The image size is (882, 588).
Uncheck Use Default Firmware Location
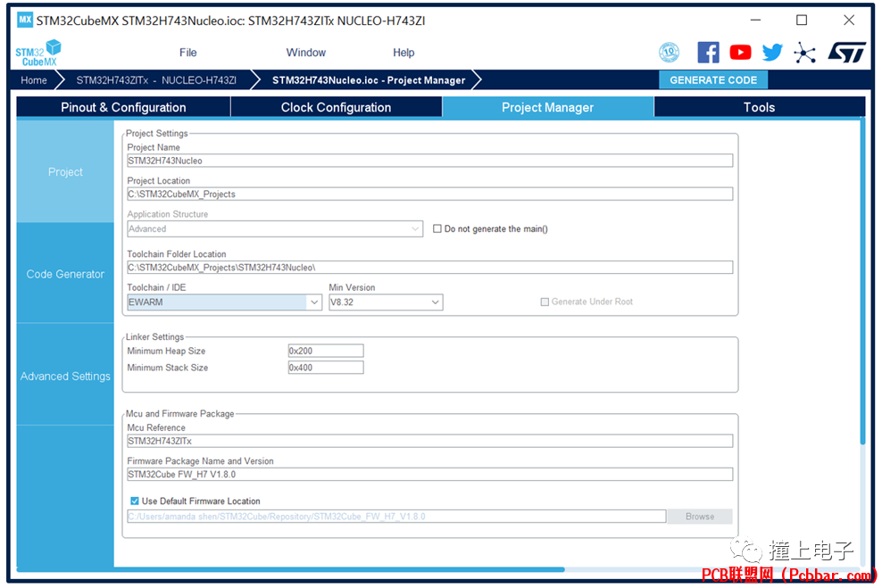[x=135, y=501]
